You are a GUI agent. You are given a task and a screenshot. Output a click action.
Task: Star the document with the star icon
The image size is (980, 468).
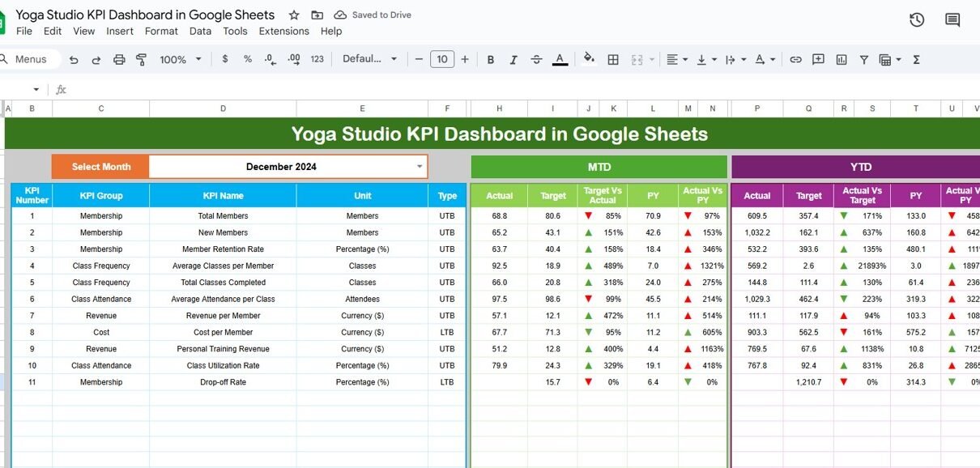(294, 15)
